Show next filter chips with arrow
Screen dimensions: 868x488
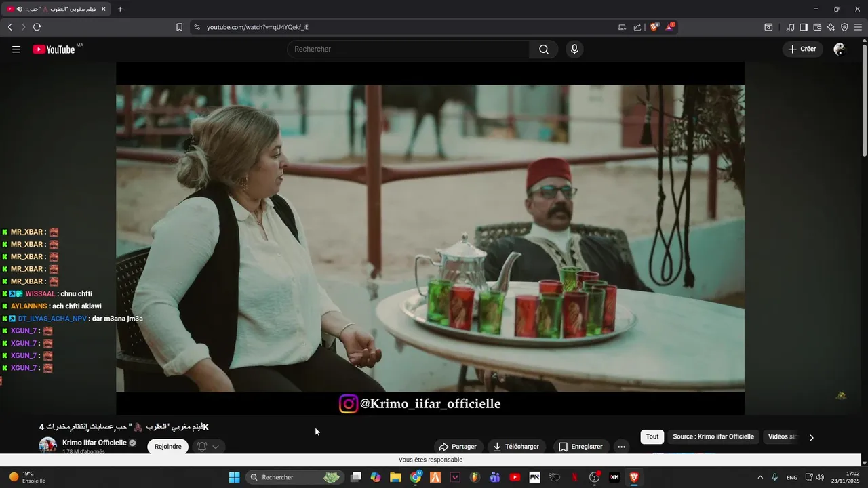tap(811, 437)
